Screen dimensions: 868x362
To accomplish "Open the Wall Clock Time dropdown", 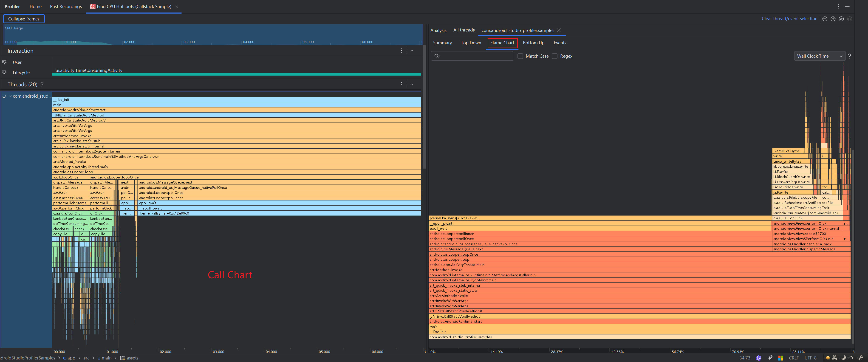I will point(820,56).
